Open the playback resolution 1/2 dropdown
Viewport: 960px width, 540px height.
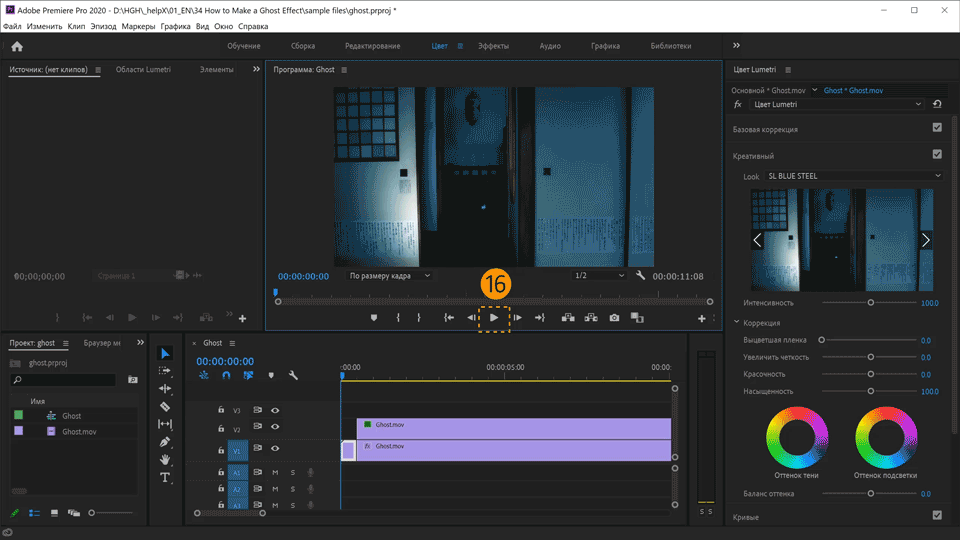(x=598, y=276)
